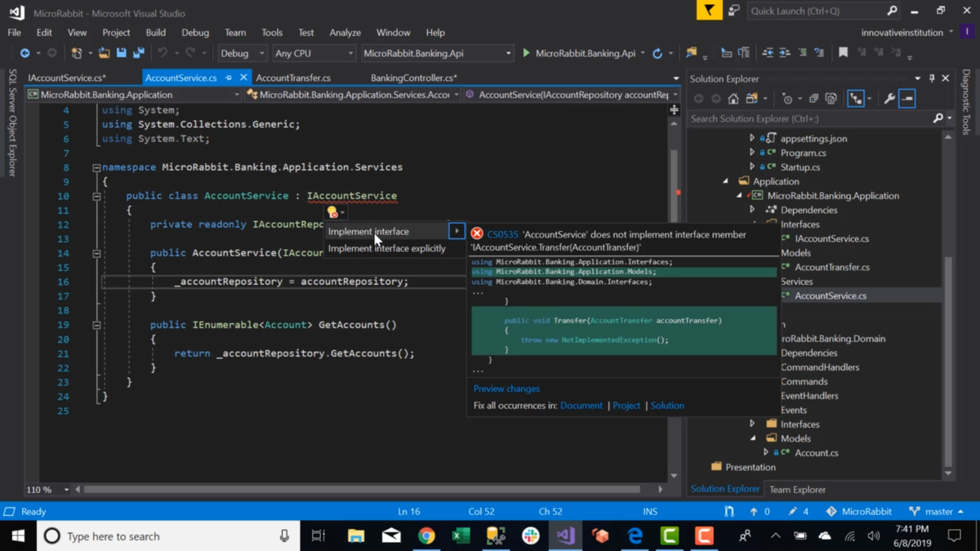Toggle auto-hide pin of Solution Explorer

pyautogui.click(x=932, y=78)
